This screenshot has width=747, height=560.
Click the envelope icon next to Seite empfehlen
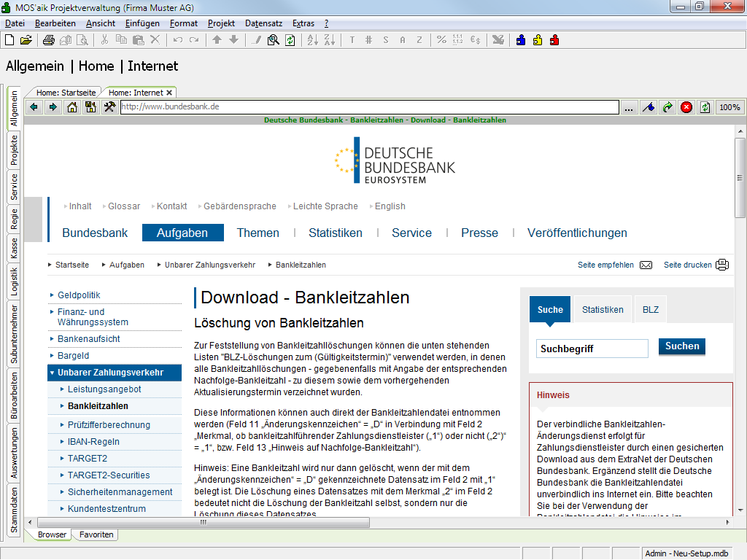coord(646,265)
